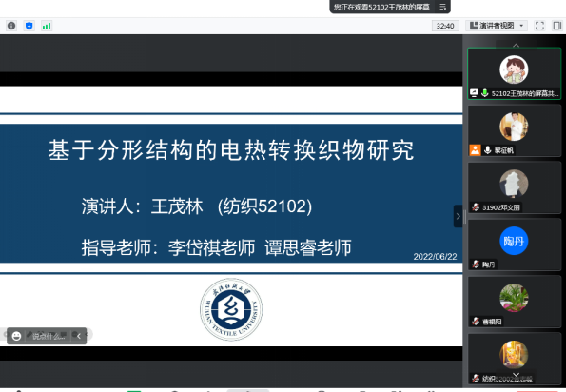Viewport: 566px width, 392px height.
Task: Collapse the chat bar with left chevron
Action: click(79, 336)
